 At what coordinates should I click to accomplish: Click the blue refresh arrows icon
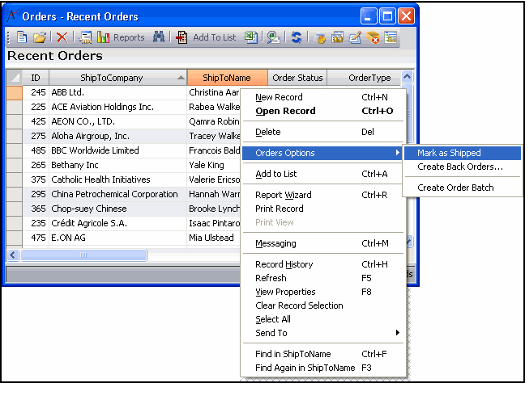click(296, 37)
